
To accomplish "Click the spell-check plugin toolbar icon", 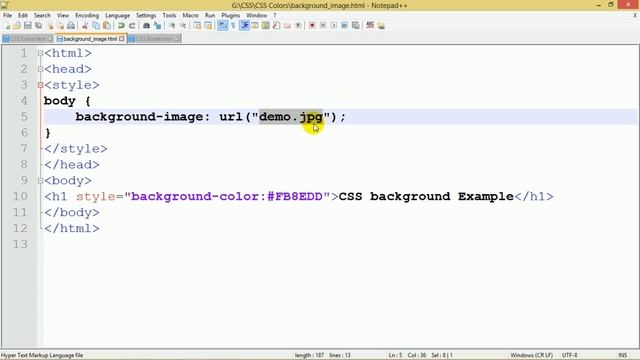I will point(370,26).
